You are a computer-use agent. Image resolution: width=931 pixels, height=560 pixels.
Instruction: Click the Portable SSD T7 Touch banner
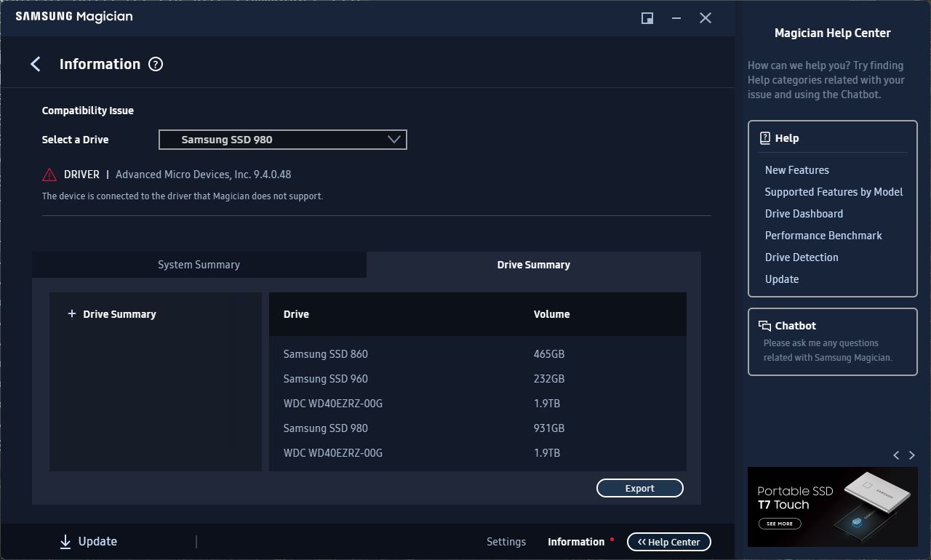coord(833,507)
